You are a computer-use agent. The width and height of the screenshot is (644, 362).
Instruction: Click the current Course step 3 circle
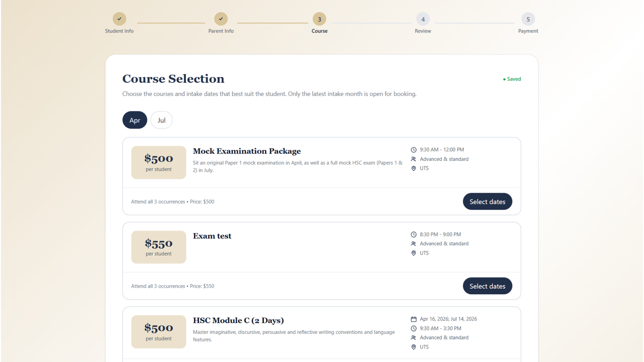[319, 19]
